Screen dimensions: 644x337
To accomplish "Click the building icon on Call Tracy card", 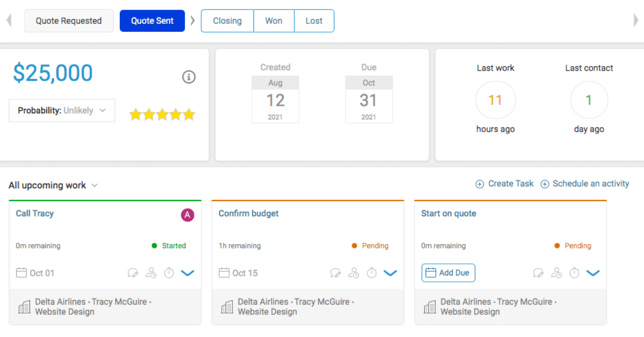I will tap(24, 307).
